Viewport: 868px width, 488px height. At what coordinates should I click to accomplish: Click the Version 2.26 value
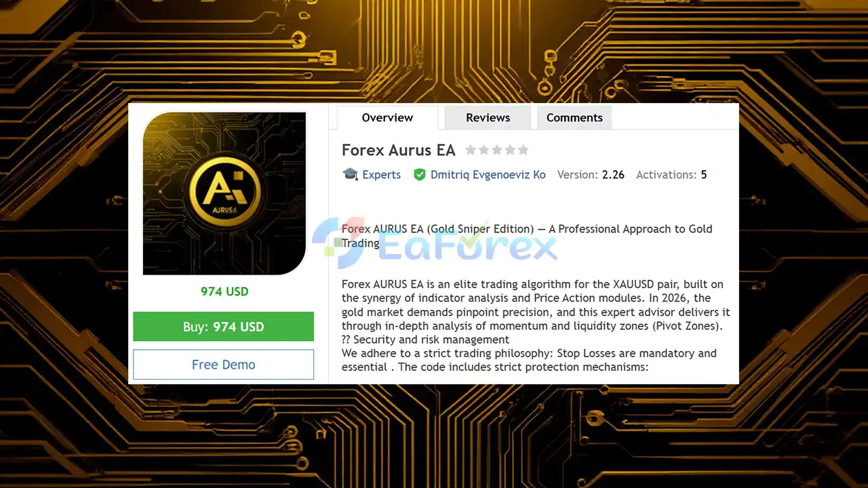(x=613, y=174)
